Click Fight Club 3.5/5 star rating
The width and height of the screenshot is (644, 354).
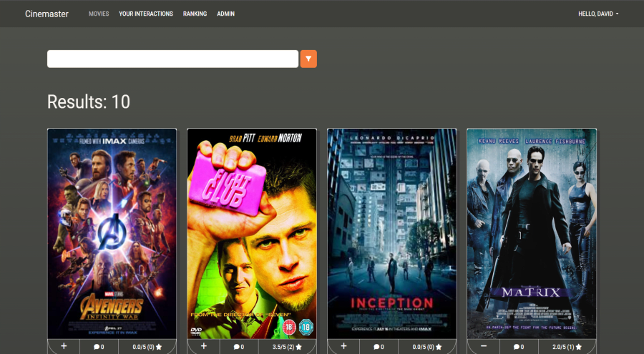(x=287, y=347)
